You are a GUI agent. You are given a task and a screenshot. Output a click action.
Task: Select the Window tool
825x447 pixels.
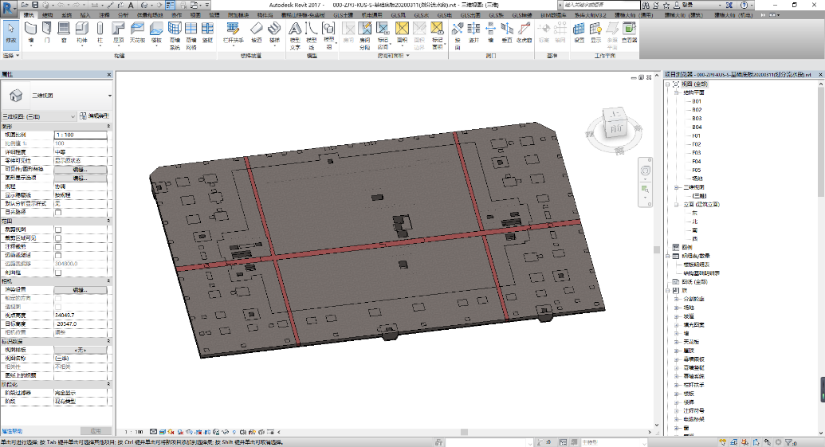tap(64, 33)
